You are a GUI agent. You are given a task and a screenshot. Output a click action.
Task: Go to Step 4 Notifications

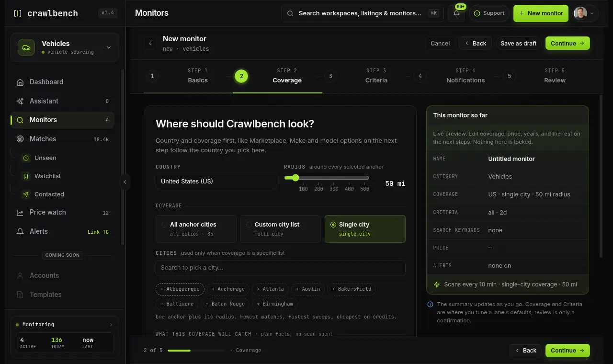[x=456, y=76]
